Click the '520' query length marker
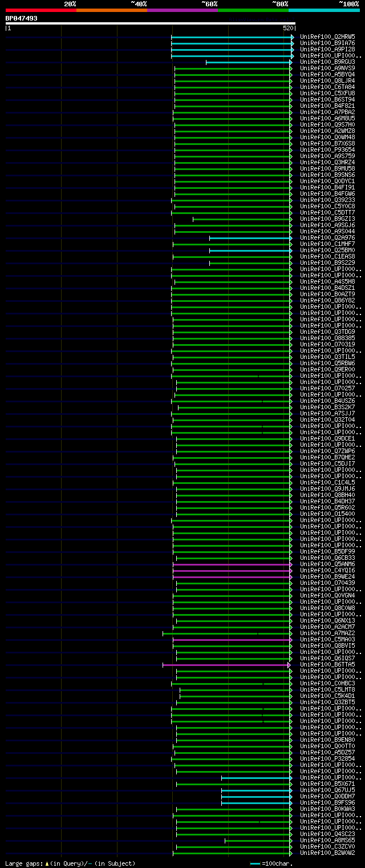The width and height of the screenshot is (365, 868). [288, 29]
